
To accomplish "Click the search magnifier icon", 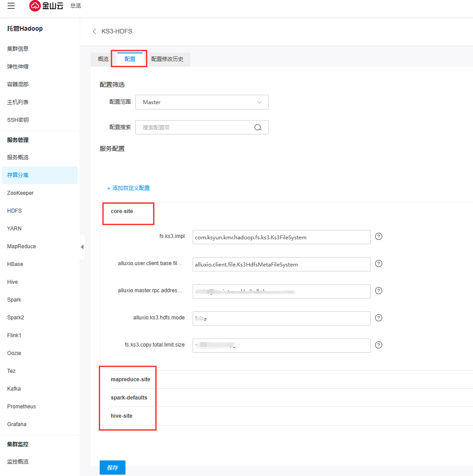I will 258,127.
